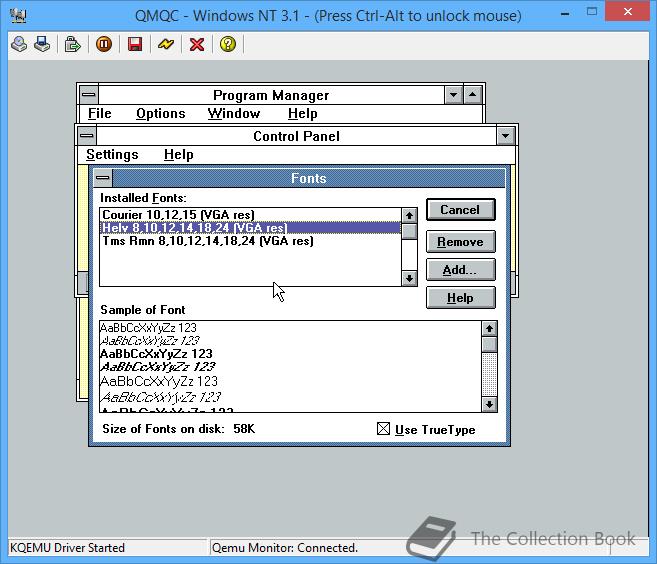This screenshot has width=657, height=564.
Task: Click the Sample of Font scrollbar track
Action: (x=489, y=374)
